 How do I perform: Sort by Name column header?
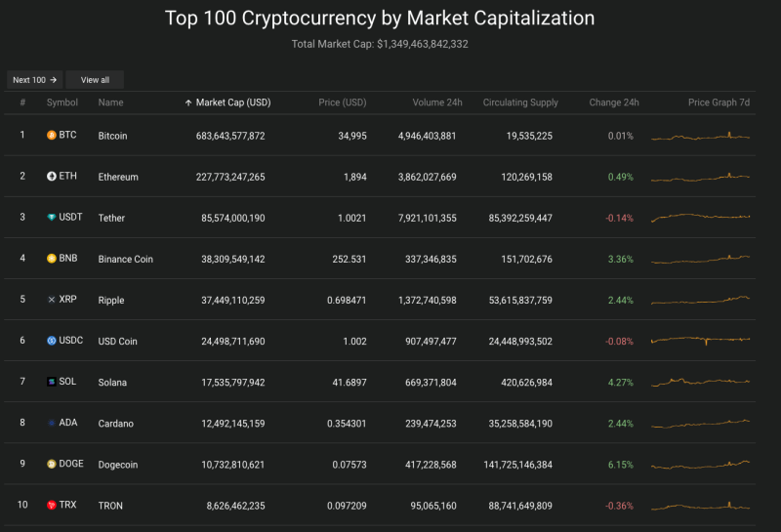110,102
